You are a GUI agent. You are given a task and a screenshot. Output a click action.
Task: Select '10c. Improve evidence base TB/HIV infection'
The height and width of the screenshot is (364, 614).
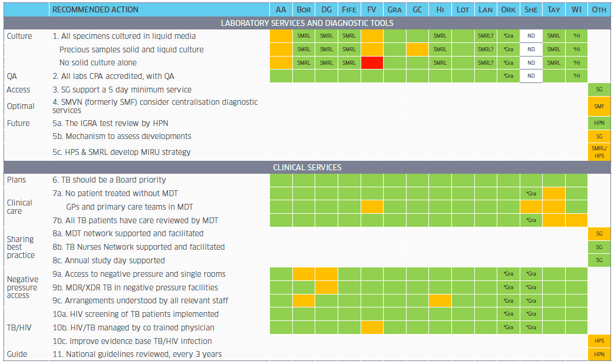[x=132, y=341]
